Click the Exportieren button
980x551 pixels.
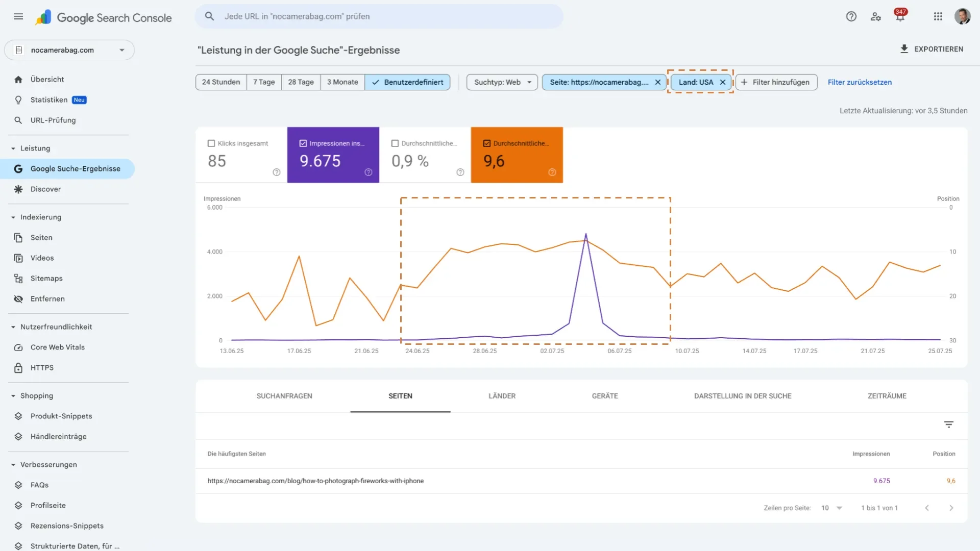[932, 49]
